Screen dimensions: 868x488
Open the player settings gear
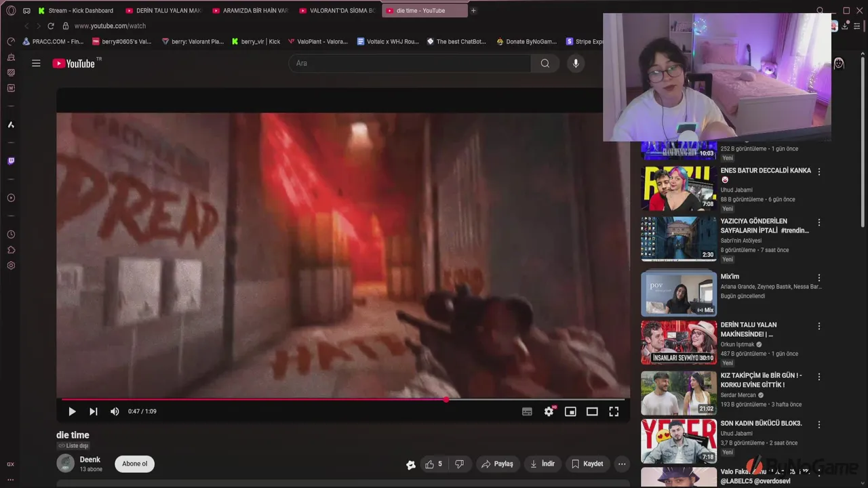549,411
